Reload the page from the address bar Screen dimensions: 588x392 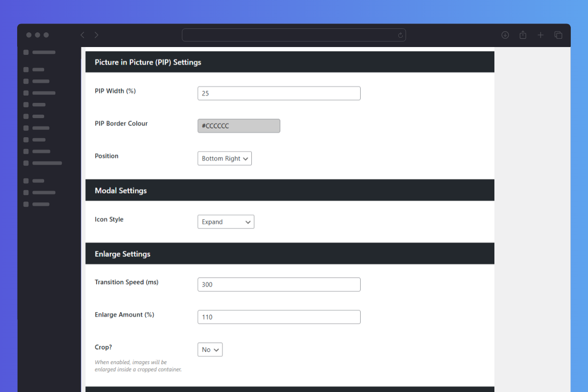pos(400,35)
